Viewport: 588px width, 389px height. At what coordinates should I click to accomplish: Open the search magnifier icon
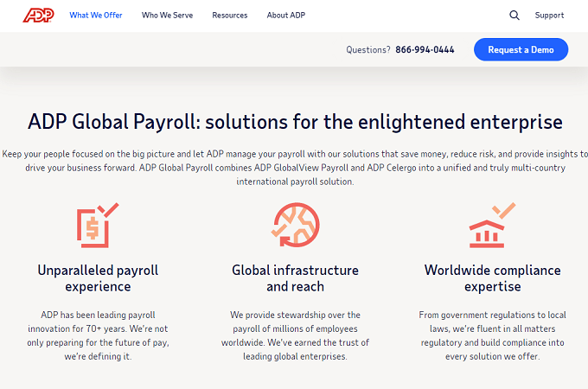coord(514,16)
